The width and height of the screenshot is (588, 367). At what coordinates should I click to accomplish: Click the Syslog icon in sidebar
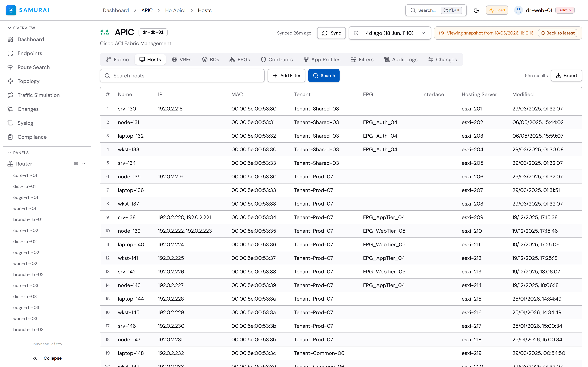pos(10,123)
